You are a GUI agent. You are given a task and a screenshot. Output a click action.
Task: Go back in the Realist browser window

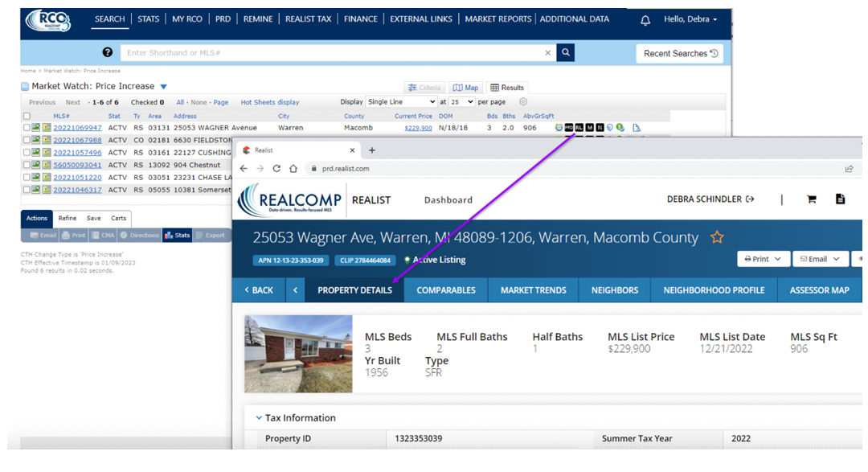(x=244, y=168)
